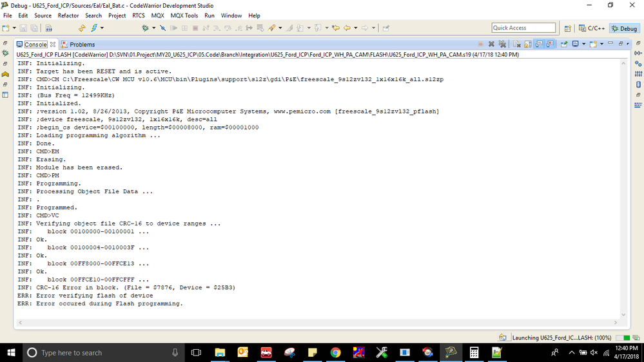The image size is (644, 362).
Task: Click the Launching U625_Ford_IC...LASH status text
Action: coord(562,338)
